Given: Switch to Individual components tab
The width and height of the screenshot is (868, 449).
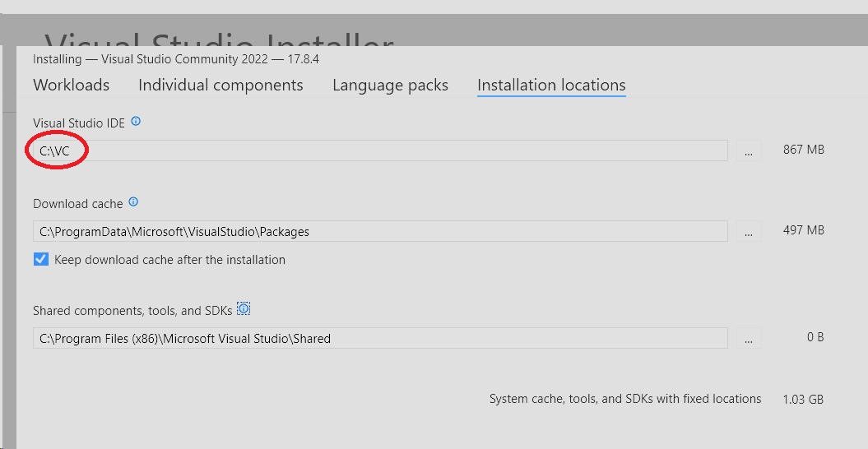Looking at the screenshot, I should click(x=220, y=86).
